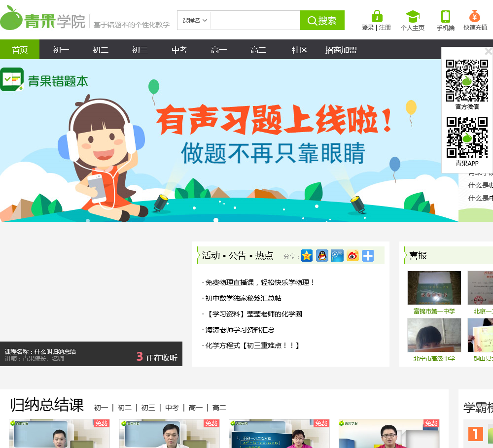Filter 归纳总结课 by 高二
The width and height of the screenshot is (493, 448).
point(219,408)
